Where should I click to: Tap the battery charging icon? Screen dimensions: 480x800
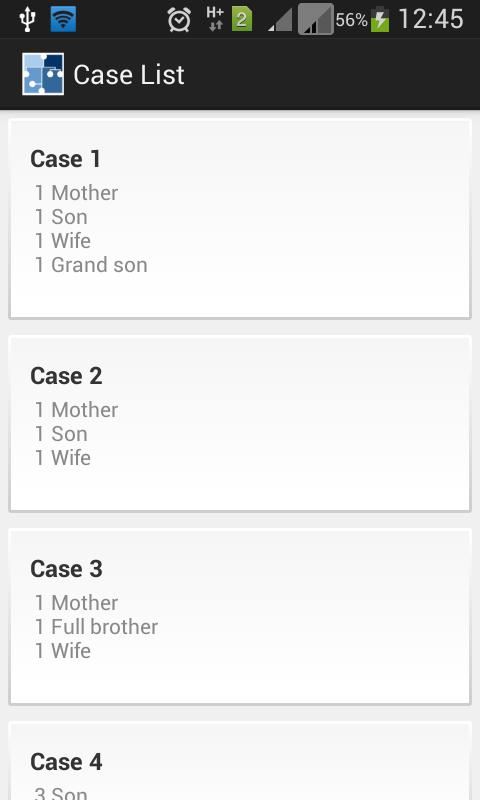(380, 19)
